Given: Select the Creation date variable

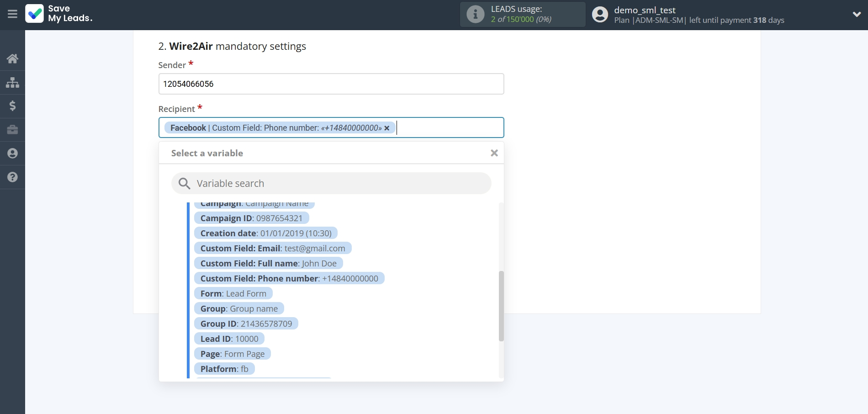Looking at the screenshot, I should [x=265, y=233].
